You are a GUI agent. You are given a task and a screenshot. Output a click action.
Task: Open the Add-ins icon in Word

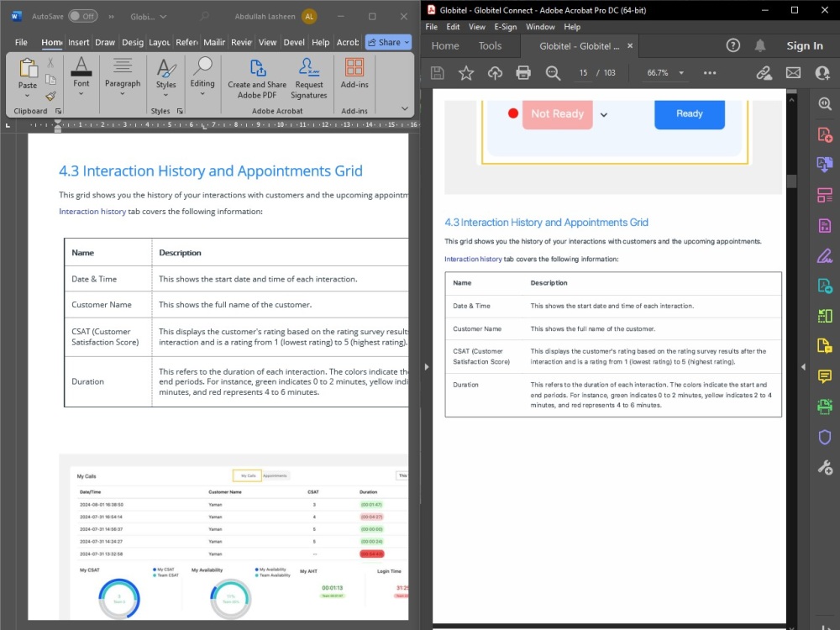pyautogui.click(x=354, y=67)
